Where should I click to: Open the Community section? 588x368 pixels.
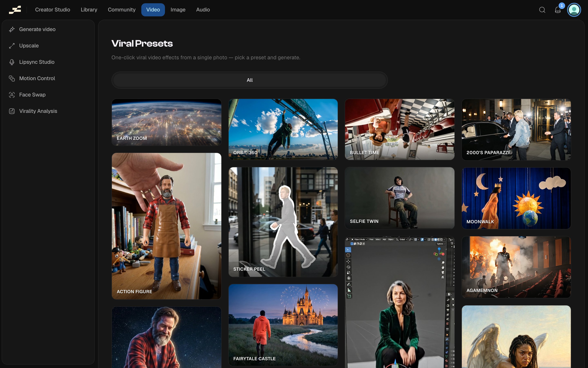tap(121, 10)
